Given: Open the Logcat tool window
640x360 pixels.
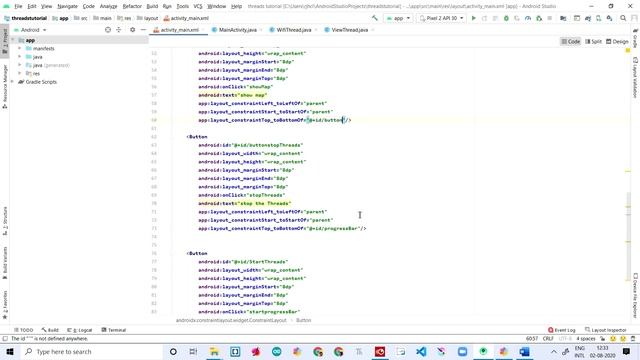Looking at the screenshot, I should coord(80,330).
